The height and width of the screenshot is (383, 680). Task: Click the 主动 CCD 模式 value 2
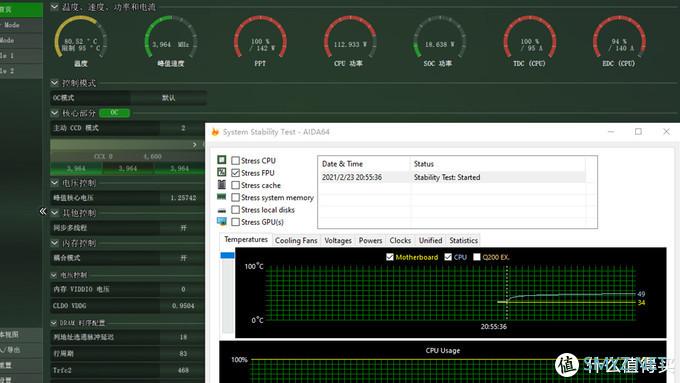pos(183,128)
